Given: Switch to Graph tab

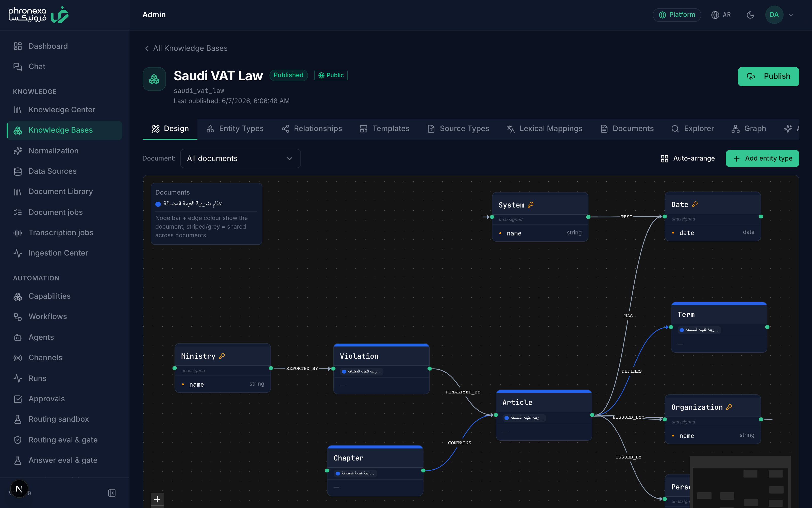Looking at the screenshot, I should coord(749,129).
